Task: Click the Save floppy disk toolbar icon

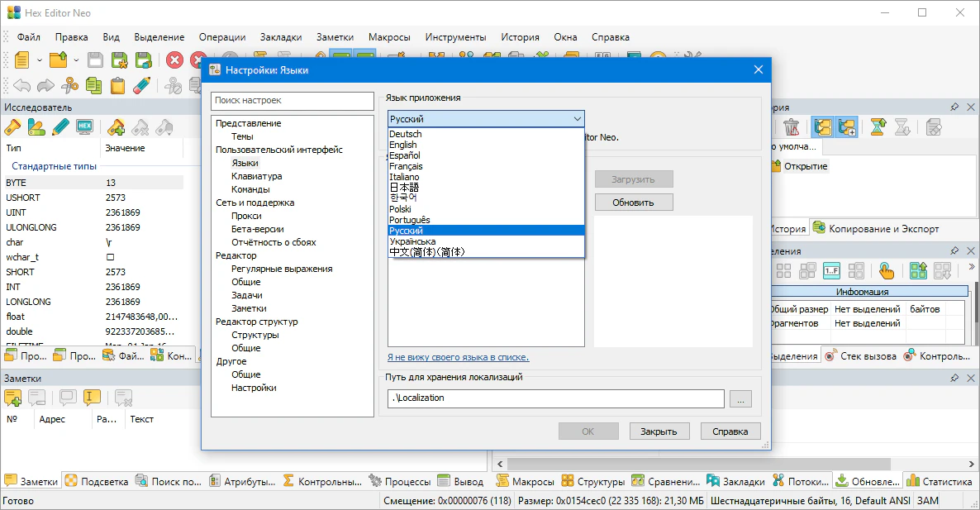Action: (x=95, y=60)
